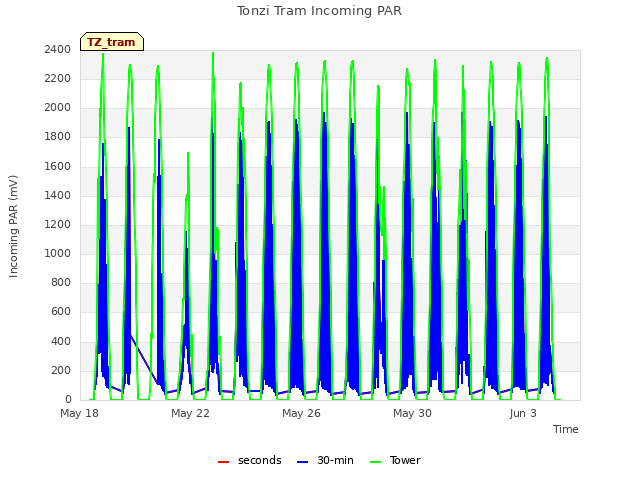Viewport: 640px width, 480px height.
Task: Click the red seconds legend swatch
Action: click(x=224, y=462)
